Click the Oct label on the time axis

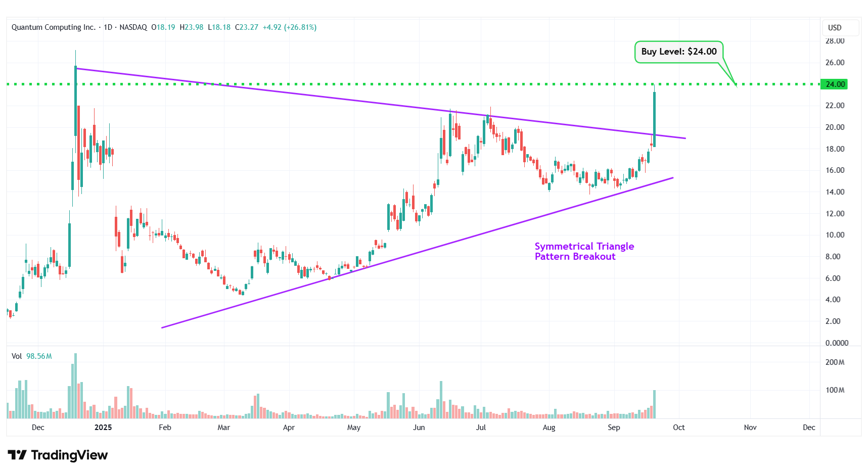click(x=678, y=428)
